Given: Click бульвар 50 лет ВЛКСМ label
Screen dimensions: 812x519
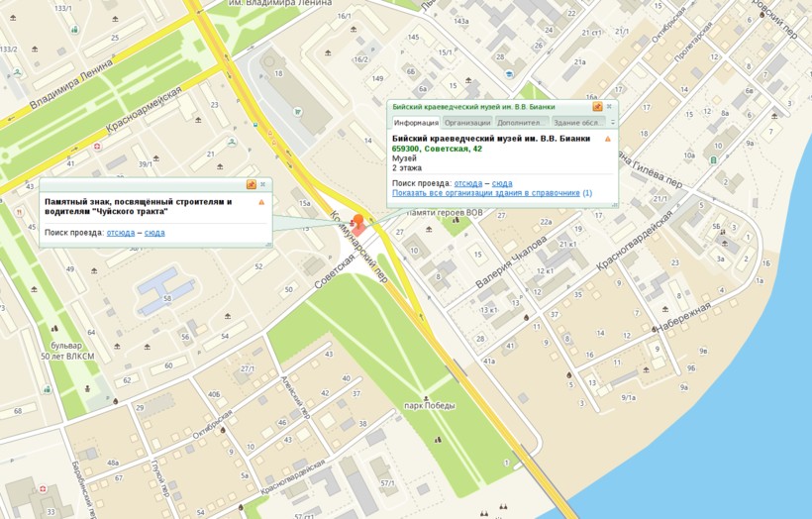Looking at the screenshot, I should [67, 351].
